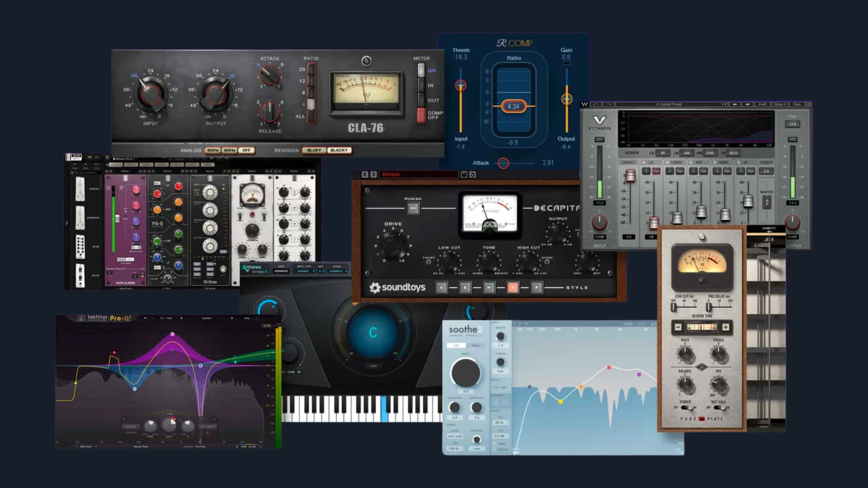Click Decapitator next preset arrow
This screenshot has height=488, width=868.
[x=373, y=175]
